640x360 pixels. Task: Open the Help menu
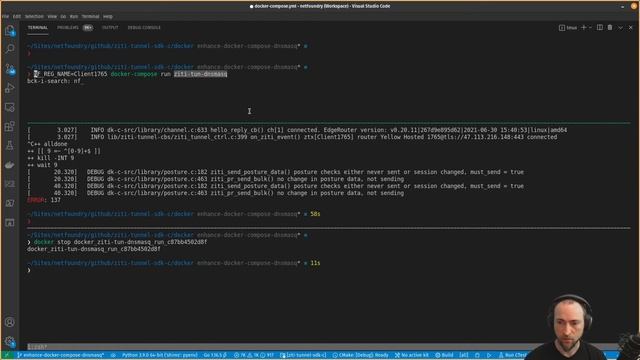(x=108, y=16)
